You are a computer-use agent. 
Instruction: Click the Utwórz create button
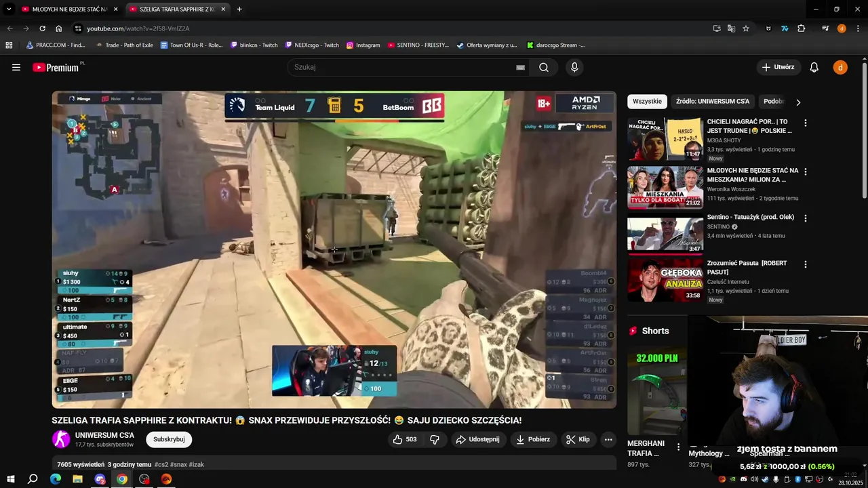[x=778, y=67]
